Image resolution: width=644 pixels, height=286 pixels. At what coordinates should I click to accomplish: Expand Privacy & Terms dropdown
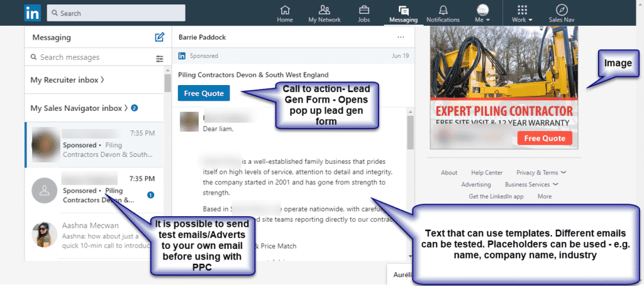point(541,173)
